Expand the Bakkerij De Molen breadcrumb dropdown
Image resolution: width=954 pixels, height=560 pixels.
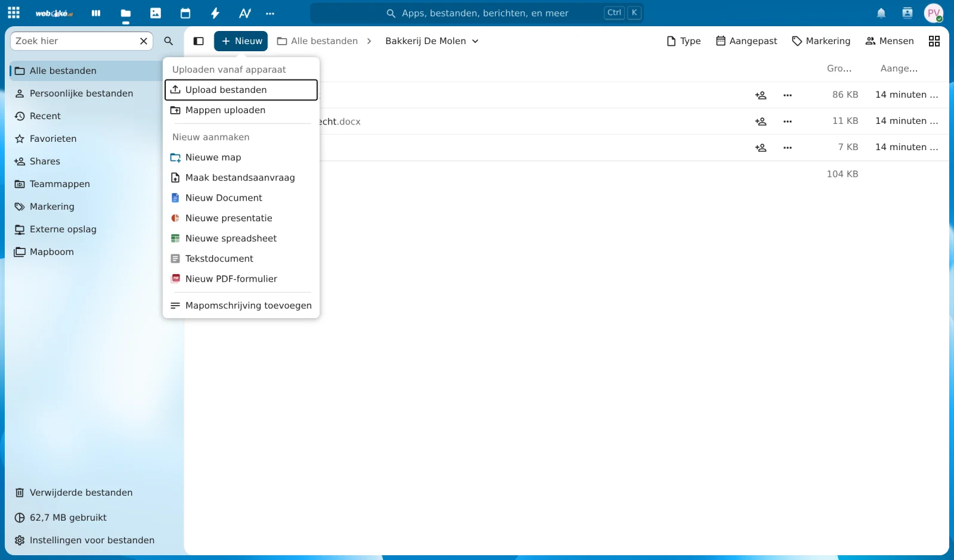[x=432, y=41]
